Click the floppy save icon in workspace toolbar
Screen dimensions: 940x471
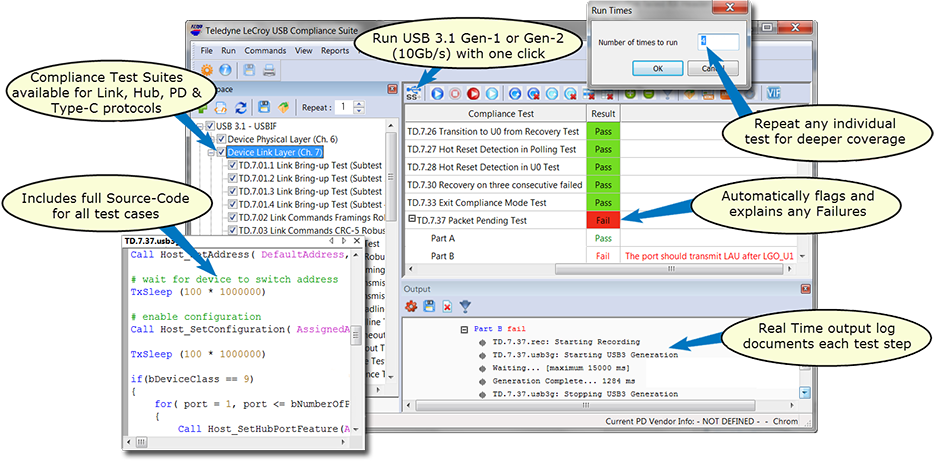pos(264,108)
